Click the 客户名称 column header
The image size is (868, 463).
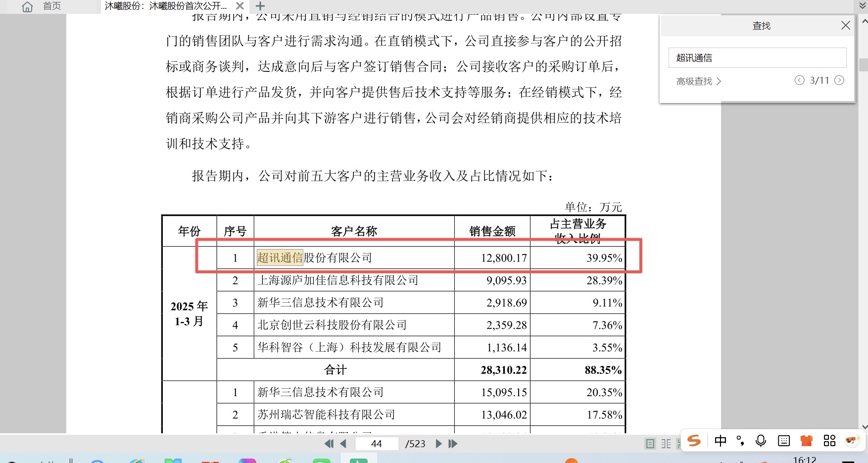tap(354, 231)
